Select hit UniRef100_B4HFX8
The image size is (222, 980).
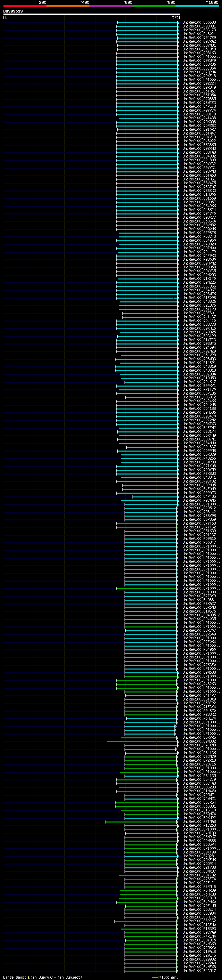199,967
